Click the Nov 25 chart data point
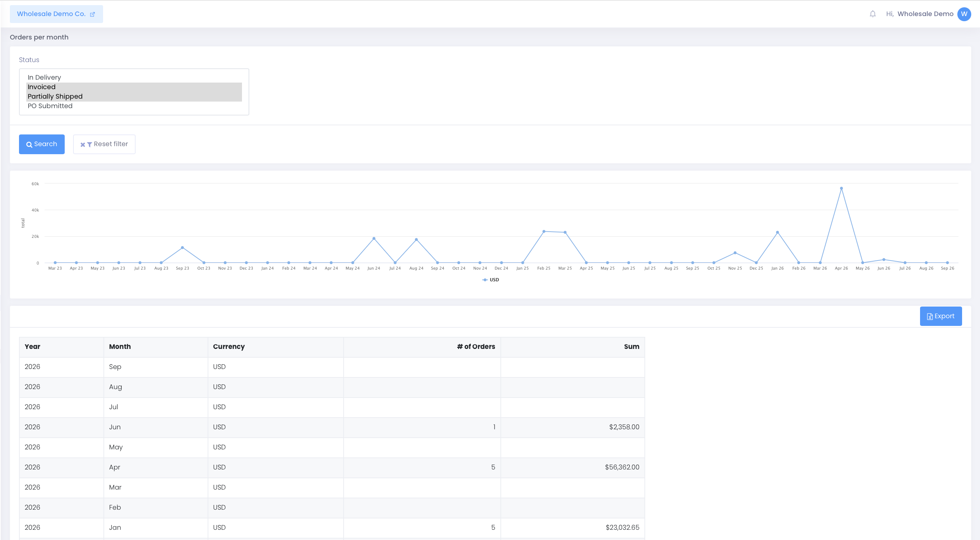The image size is (980, 540). [735, 253]
